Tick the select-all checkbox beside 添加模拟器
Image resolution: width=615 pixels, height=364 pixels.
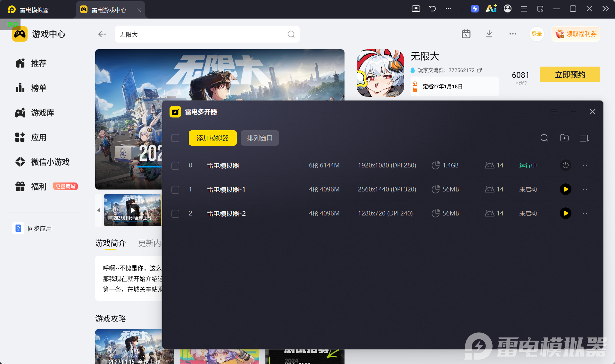pos(175,138)
